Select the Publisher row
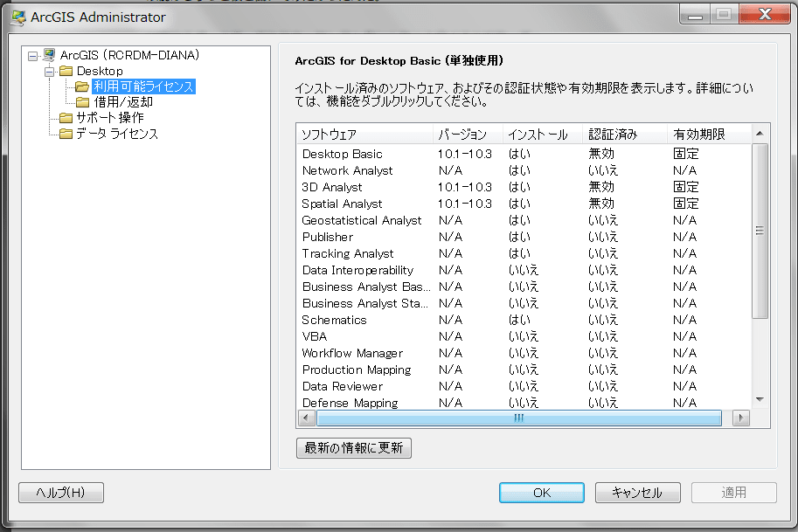 coord(524,237)
